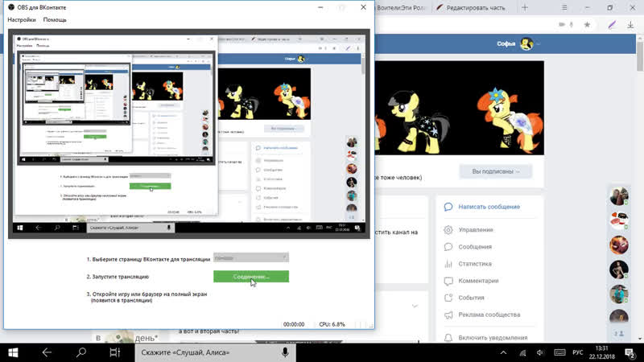The width and height of the screenshot is (644, 362).
Task: Open Статистика in the community menu
Action: [x=475, y=264]
